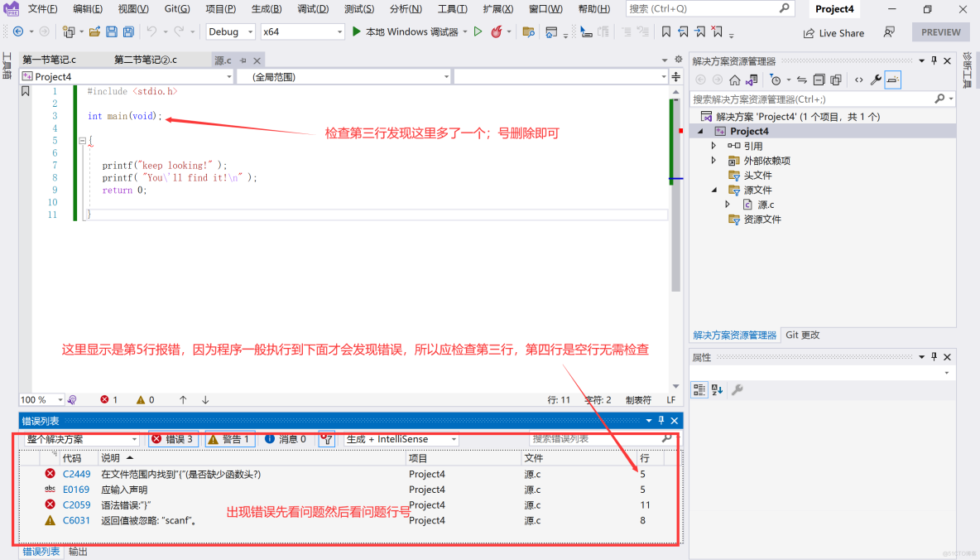Click the Solution Explorer home icon

734,80
